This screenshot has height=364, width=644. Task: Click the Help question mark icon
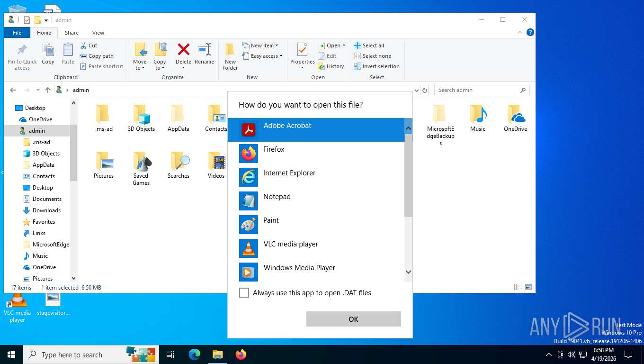530,32
